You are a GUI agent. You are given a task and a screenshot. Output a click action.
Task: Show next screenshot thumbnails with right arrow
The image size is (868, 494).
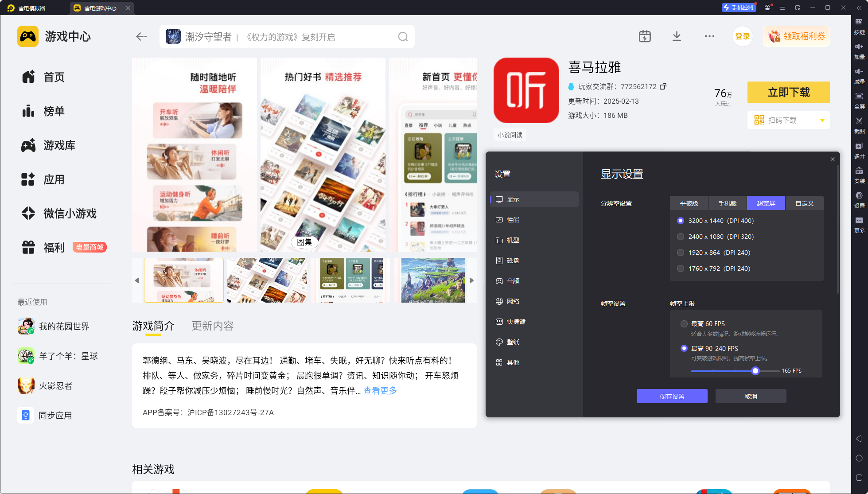click(471, 280)
